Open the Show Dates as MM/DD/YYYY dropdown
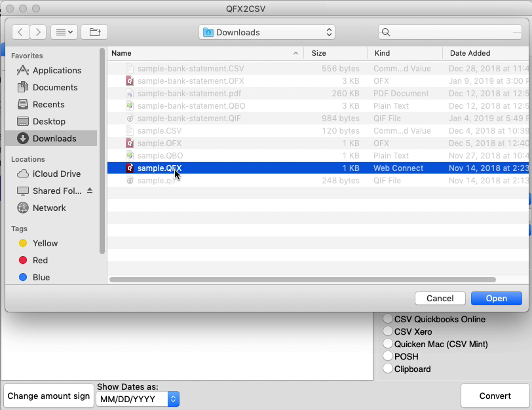Image resolution: width=532 pixels, height=410 pixels. [x=138, y=399]
